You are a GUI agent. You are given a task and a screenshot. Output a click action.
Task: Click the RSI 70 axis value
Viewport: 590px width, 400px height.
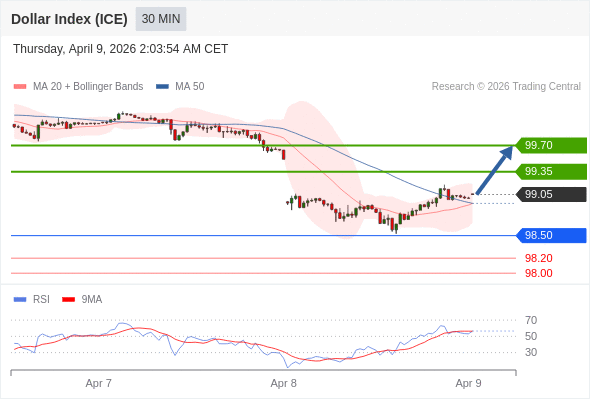pos(531,321)
